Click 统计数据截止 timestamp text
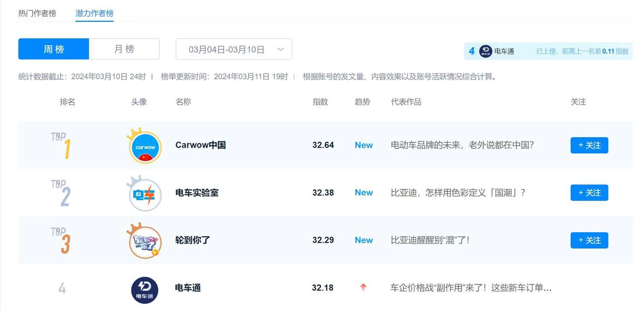644x310 pixels. pyautogui.click(x=82, y=77)
